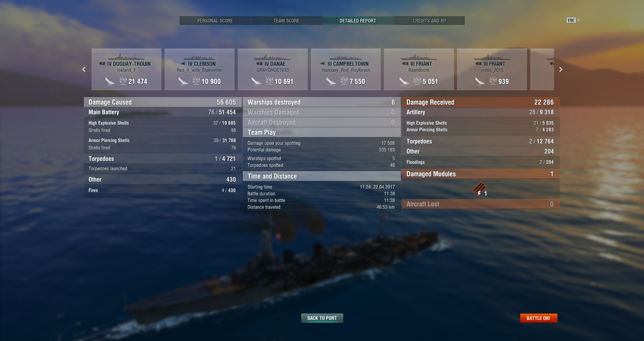
Task: Select the Detailed Report tab
Action: pyautogui.click(x=358, y=20)
